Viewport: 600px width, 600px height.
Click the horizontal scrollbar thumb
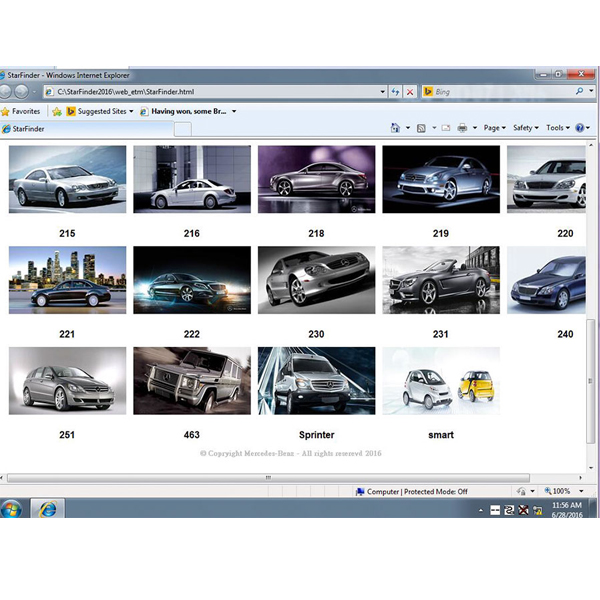pos(268,478)
